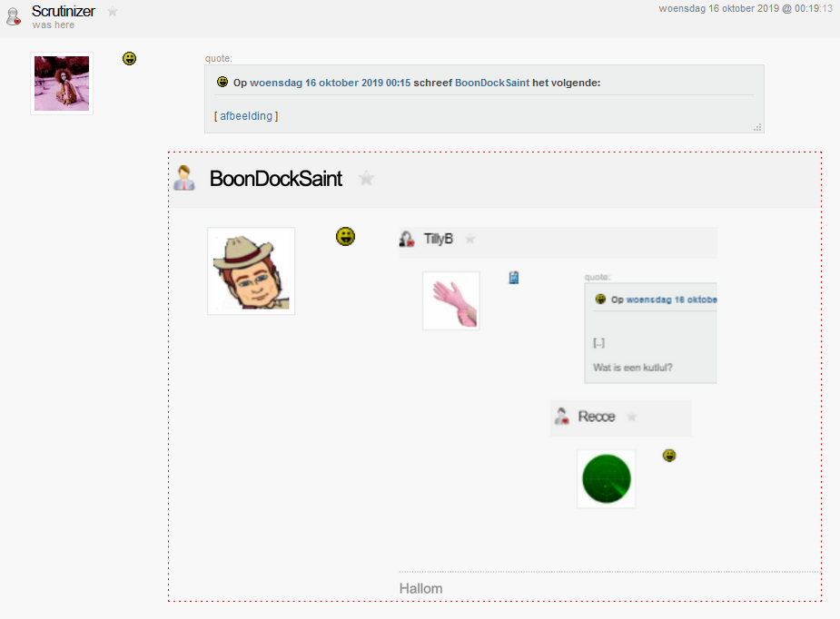Click Recce's user icon

[x=561, y=416]
